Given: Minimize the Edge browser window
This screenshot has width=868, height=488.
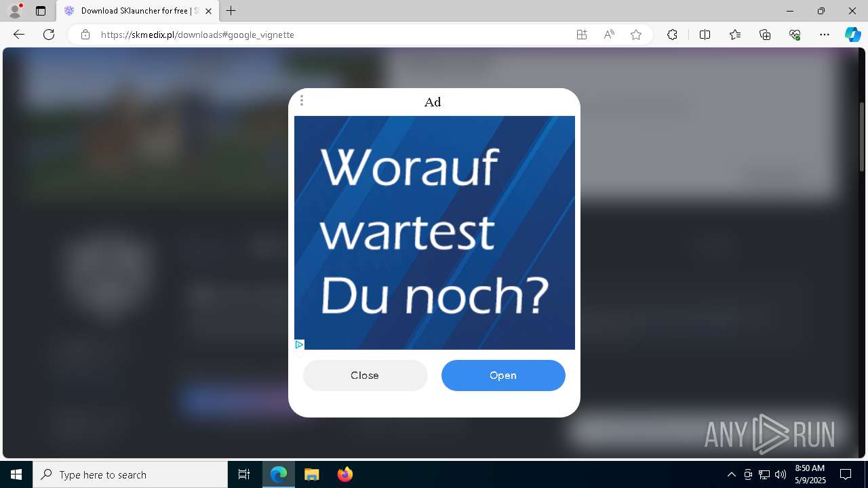Looking at the screenshot, I should coord(790,11).
